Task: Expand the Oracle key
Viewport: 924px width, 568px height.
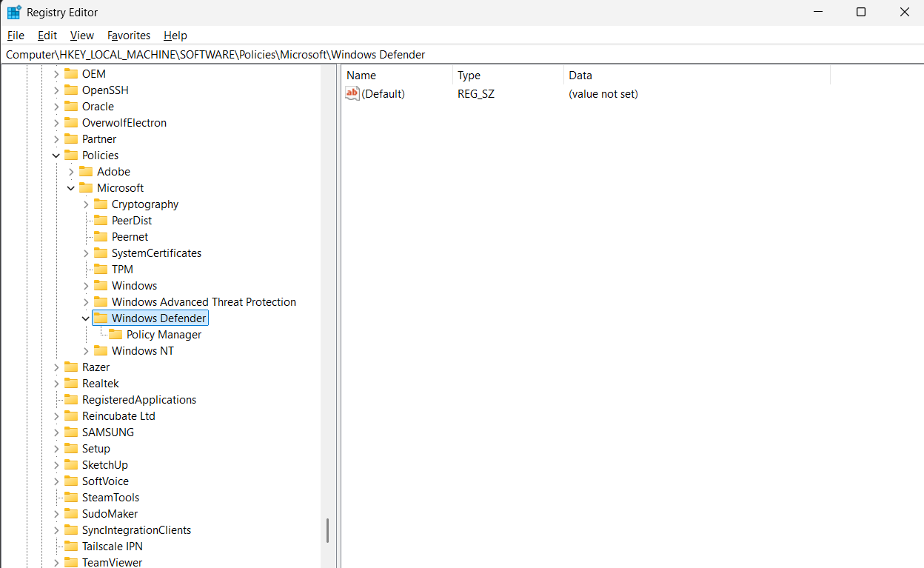Action: [x=56, y=107]
